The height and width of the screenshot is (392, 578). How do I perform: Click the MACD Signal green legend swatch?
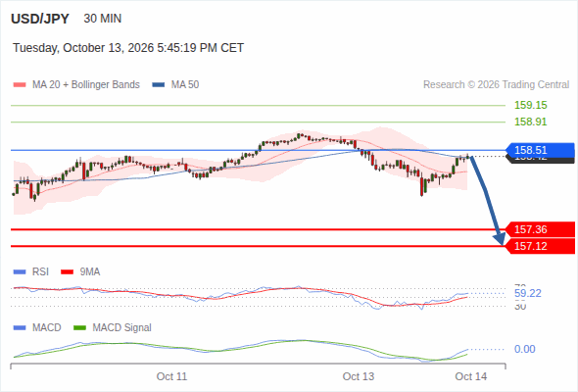(x=79, y=328)
